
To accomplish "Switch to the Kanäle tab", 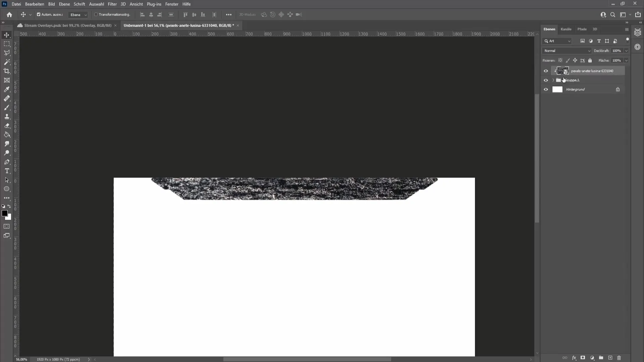I will tap(566, 29).
